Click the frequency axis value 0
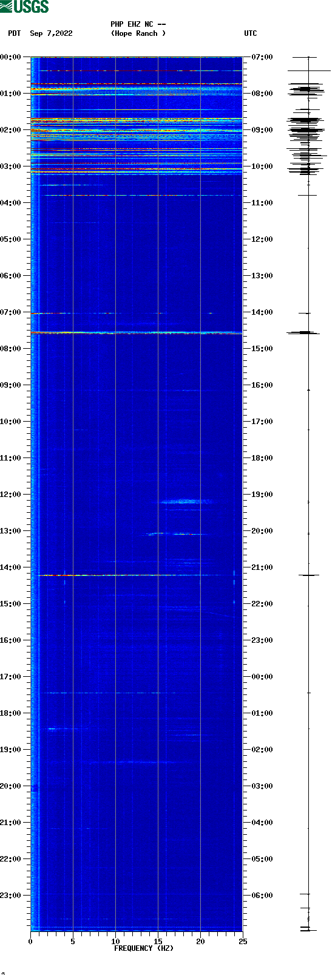 [x=30, y=942]
